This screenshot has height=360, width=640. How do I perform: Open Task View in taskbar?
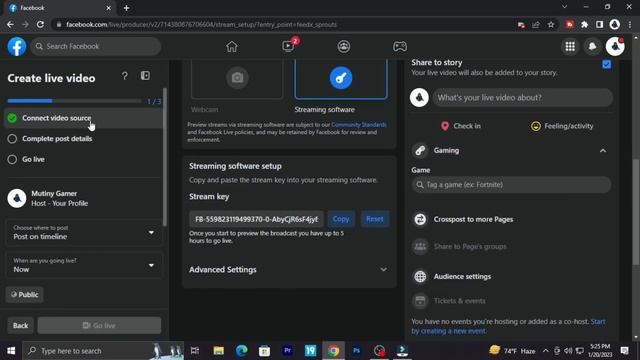coord(195,351)
